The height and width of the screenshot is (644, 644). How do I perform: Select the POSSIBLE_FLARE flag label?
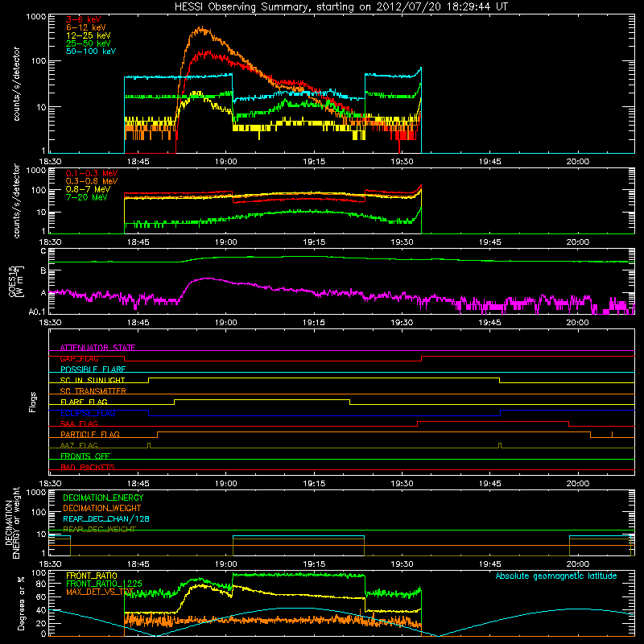93,369
